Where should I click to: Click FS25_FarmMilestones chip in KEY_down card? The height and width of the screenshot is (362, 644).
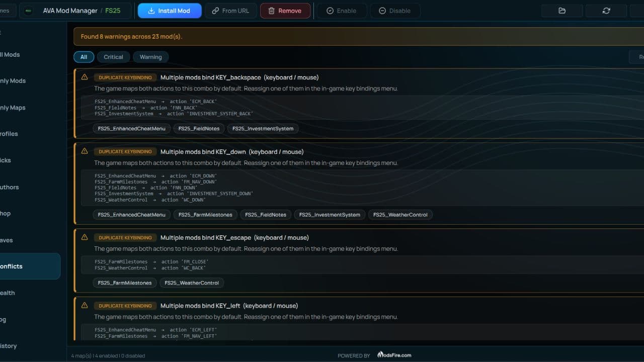[x=205, y=215]
